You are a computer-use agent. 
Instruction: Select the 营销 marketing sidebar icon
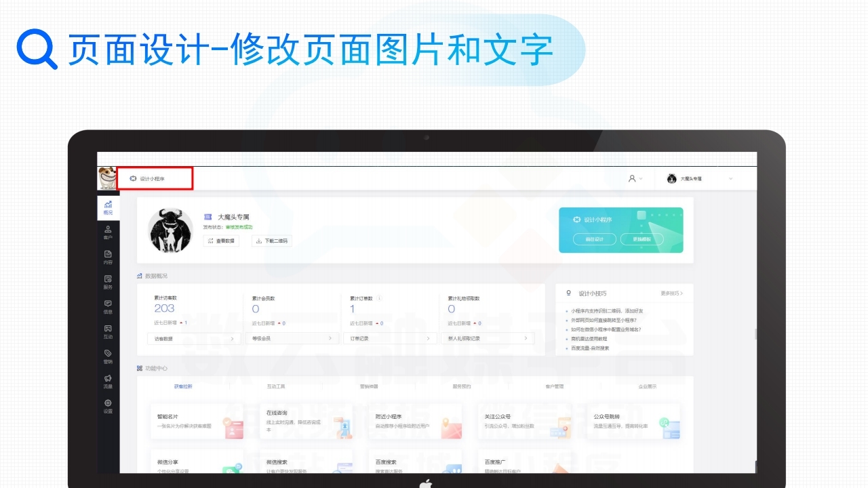point(108,357)
